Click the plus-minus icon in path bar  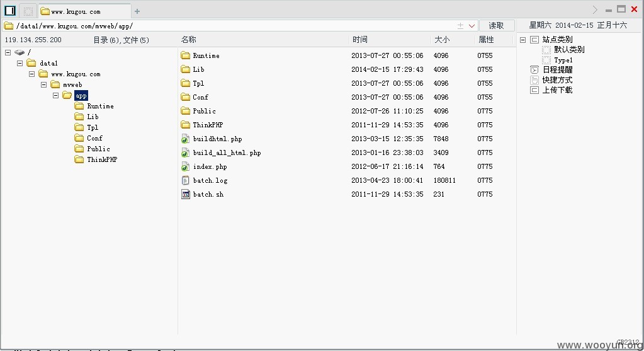click(460, 26)
